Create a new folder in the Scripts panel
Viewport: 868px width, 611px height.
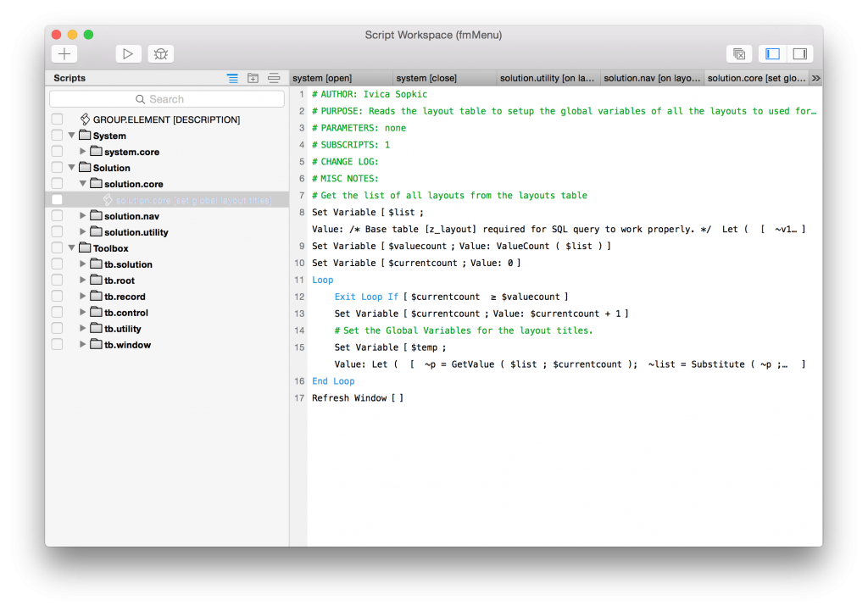pos(253,77)
